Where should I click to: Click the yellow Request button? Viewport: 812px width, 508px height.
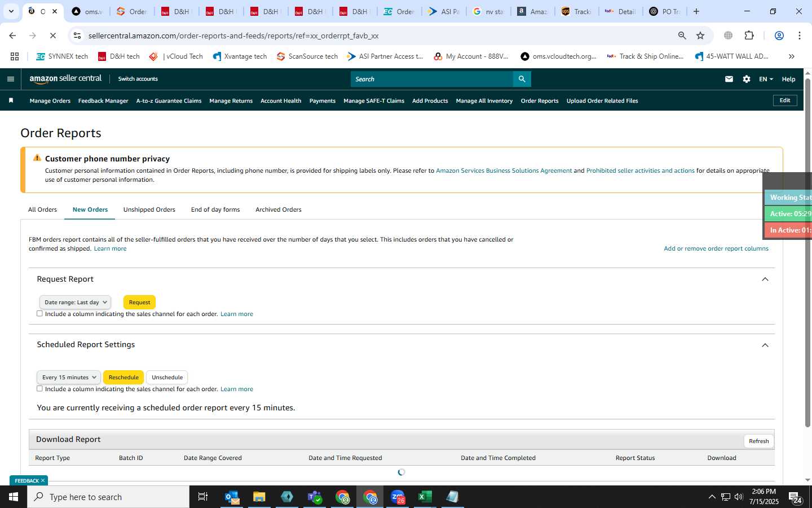click(x=139, y=302)
